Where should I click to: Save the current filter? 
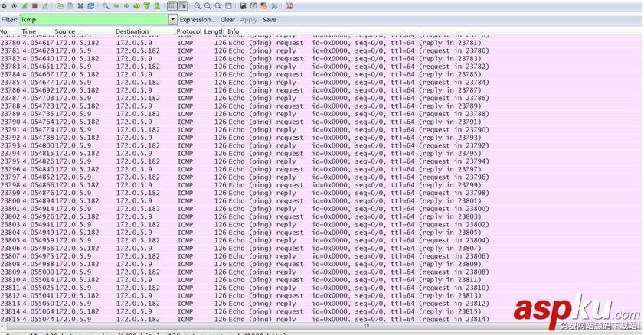[270, 20]
